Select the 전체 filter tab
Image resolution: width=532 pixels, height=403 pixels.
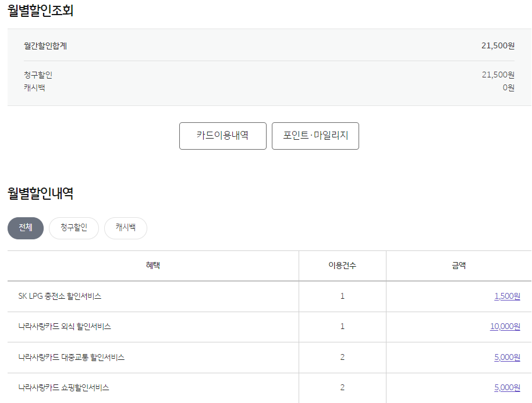tap(26, 228)
